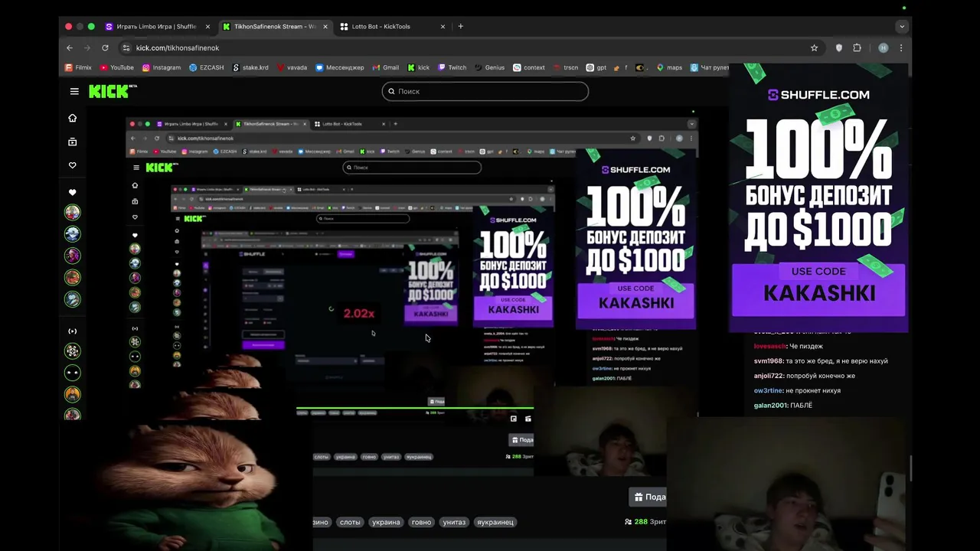Close the Lotto Bot - KickTools tab
Image resolution: width=980 pixels, height=551 pixels.
coord(443,26)
